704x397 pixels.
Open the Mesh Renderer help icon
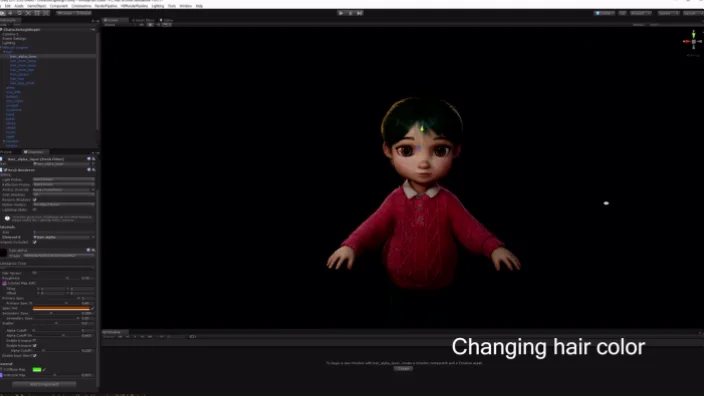(x=88, y=170)
